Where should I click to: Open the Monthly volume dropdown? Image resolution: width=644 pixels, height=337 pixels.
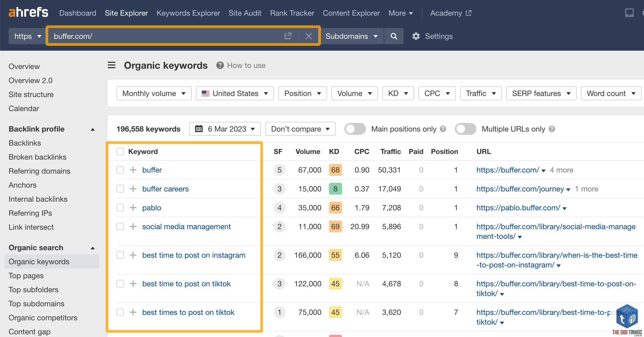point(154,93)
